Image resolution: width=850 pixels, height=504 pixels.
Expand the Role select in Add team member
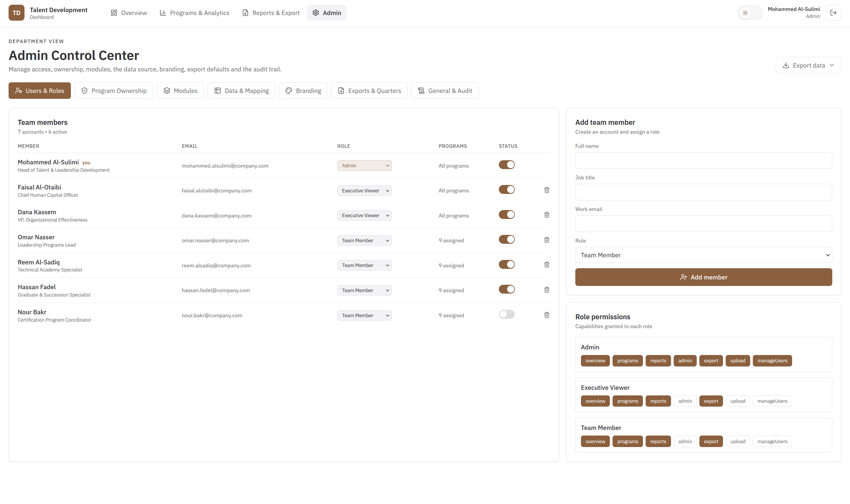tap(704, 255)
